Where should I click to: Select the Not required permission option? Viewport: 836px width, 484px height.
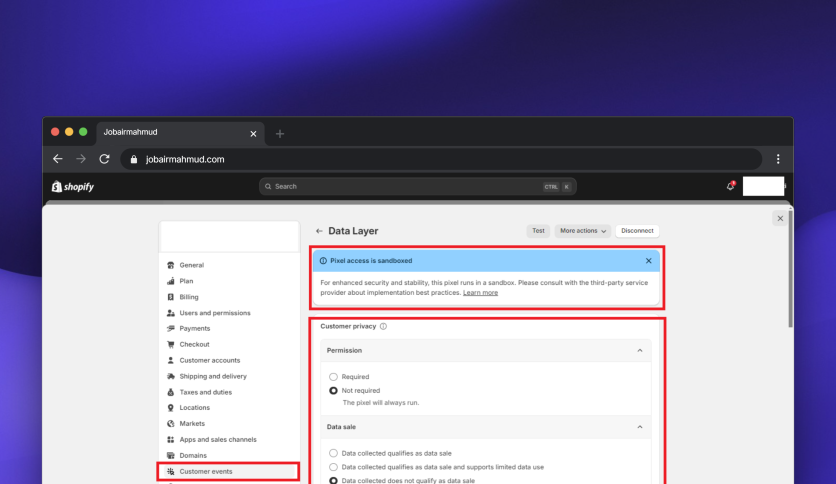pos(333,391)
